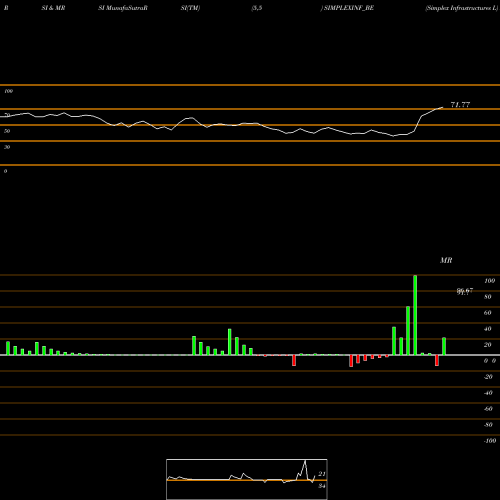Click the '(5,5' parameter text in header

click(x=257, y=8)
